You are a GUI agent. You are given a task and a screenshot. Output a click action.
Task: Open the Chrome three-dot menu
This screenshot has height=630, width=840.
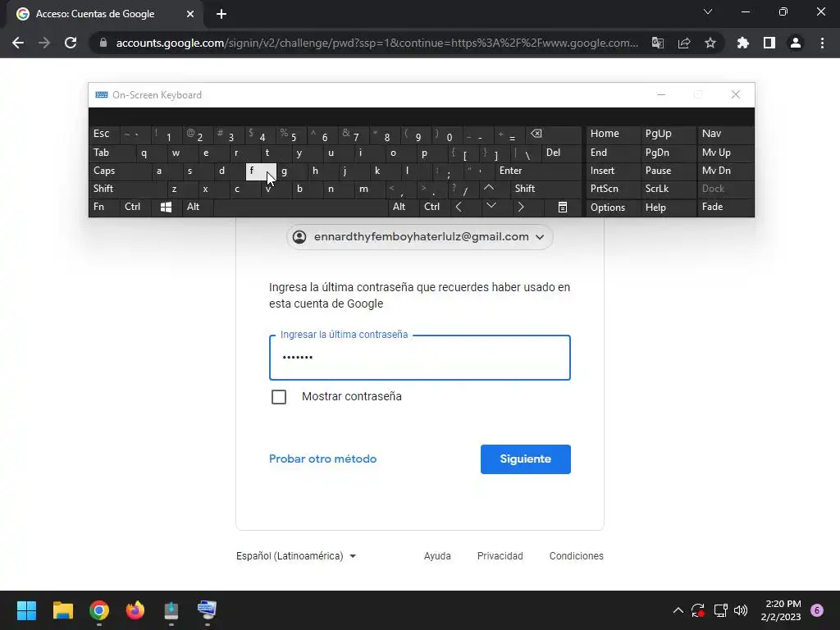[822, 43]
